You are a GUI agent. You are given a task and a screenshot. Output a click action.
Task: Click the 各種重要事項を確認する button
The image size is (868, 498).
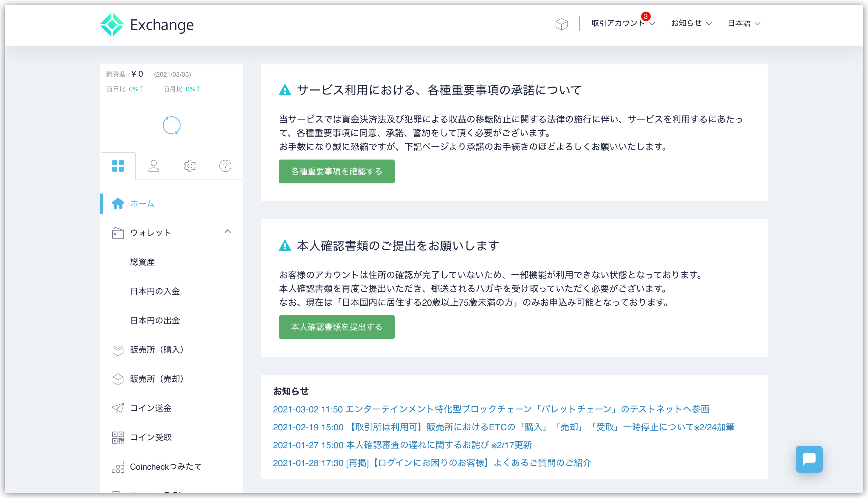pos(337,171)
